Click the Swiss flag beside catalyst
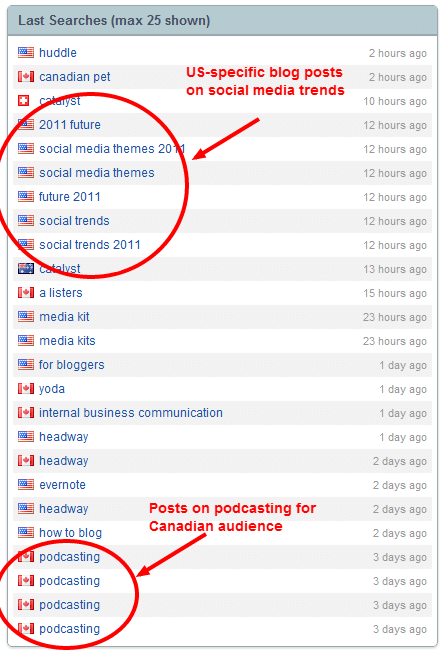Image resolution: width=447 pixels, height=658 pixels. (x=24, y=101)
